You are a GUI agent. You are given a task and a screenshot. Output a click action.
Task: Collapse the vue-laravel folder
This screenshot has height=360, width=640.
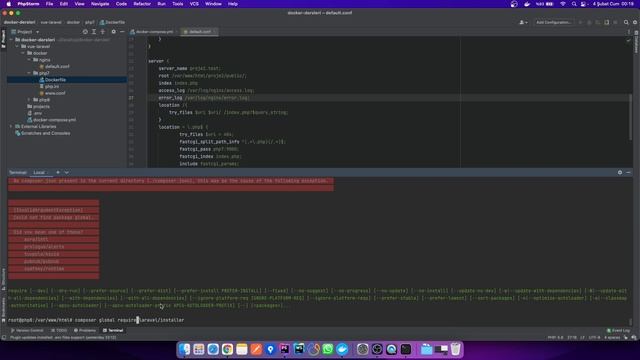(x=17, y=47)
